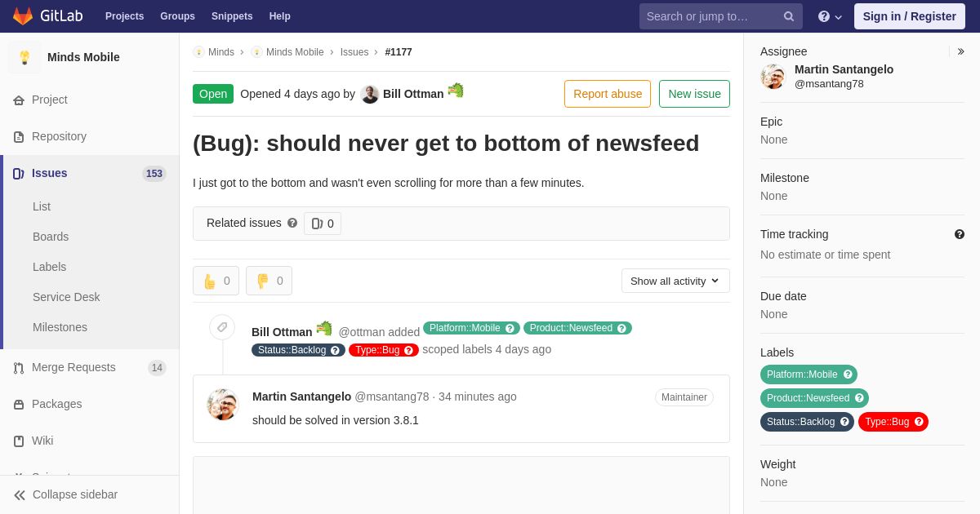The height and width of the screenshot is (514, 980).
Task: Click the Type::Bug label in sidebar
Action: point(893,422)
